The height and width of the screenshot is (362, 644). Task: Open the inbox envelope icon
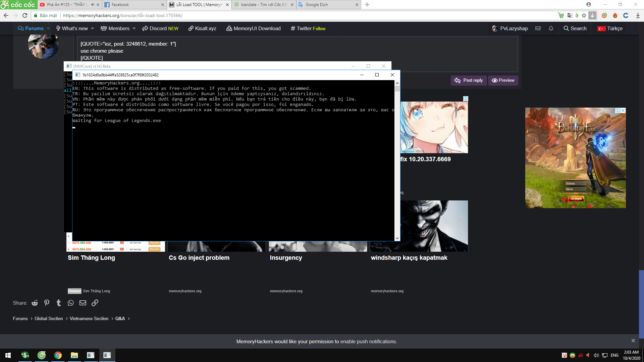pyautogui.click(x=538, y=28)
